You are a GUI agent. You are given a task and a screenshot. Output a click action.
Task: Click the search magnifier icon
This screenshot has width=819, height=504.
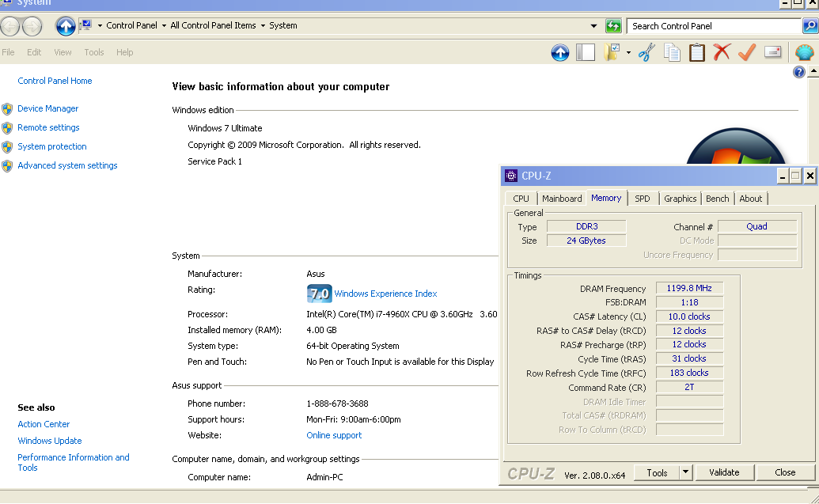click(810, 25)
